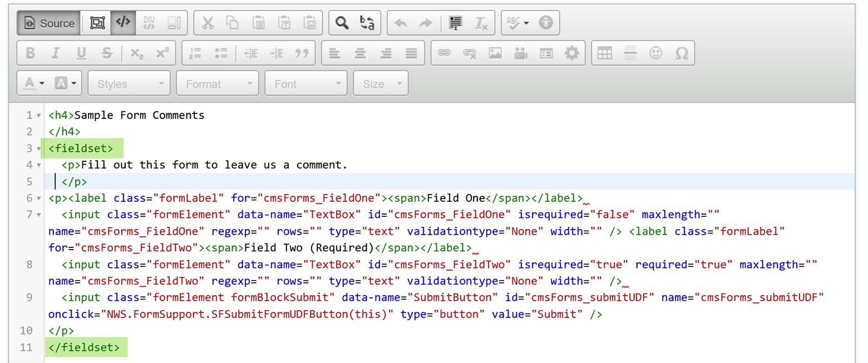This screenshot has height=363, width=868.
Task: Click the insert Table icon
Action: 604,53
